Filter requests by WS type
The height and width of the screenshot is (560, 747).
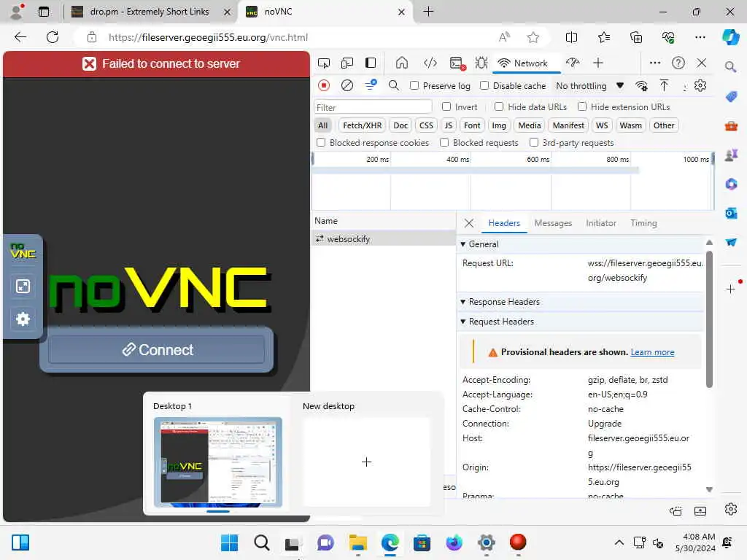(602, 125)
